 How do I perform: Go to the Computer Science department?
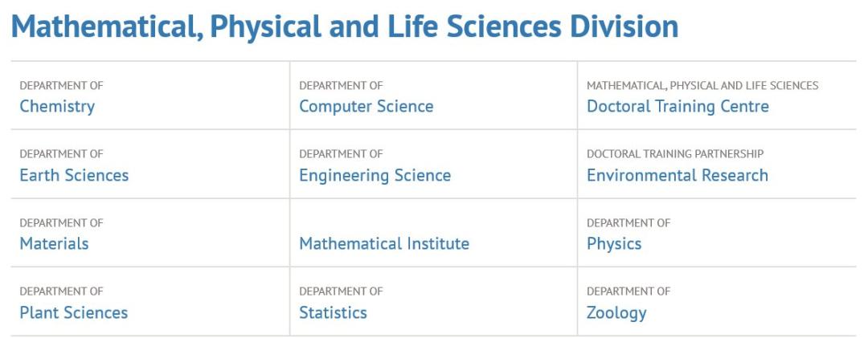[x=366, y=106]
